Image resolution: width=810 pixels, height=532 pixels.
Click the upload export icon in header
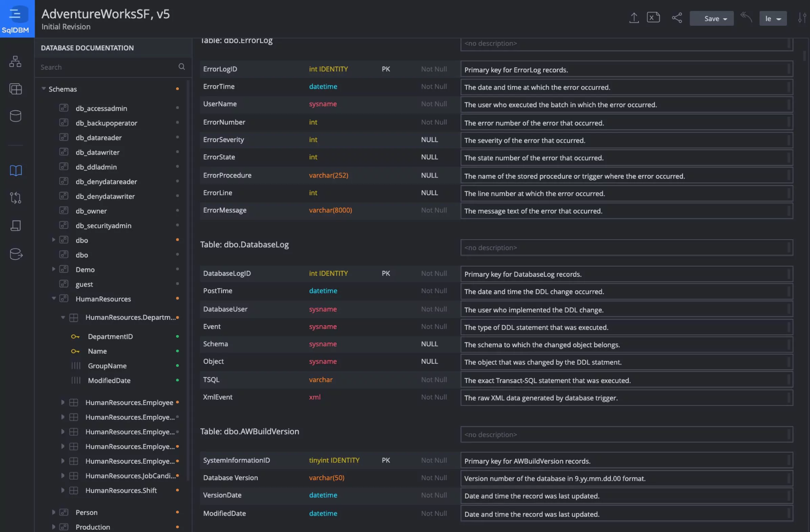click(634, 18)
